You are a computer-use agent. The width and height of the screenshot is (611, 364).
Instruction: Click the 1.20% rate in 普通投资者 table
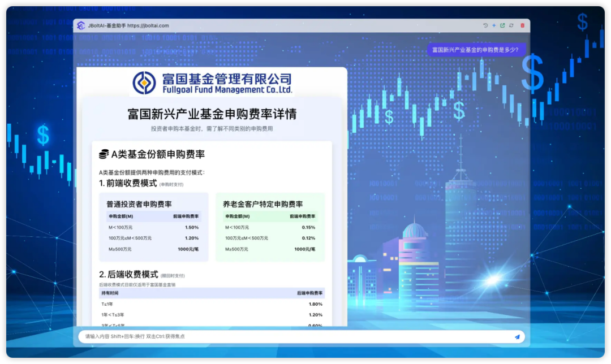(192, 238)
